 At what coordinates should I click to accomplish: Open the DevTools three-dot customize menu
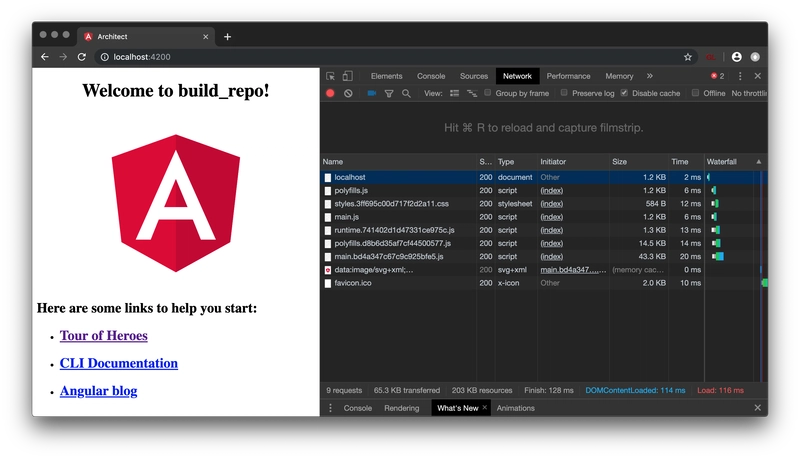[x=740, y=76]
